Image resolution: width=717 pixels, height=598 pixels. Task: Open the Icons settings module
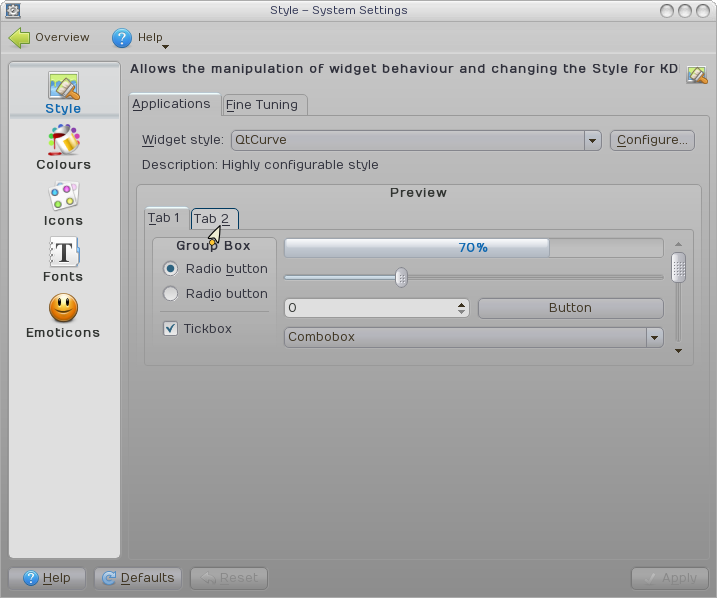tap(64, 204)
